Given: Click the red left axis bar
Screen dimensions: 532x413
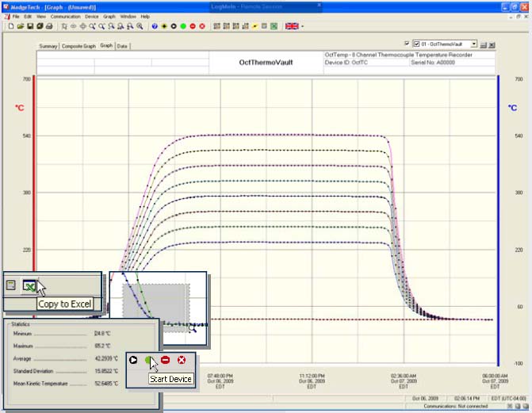Looking at the screenshot, I should click(x=34, y=173).
